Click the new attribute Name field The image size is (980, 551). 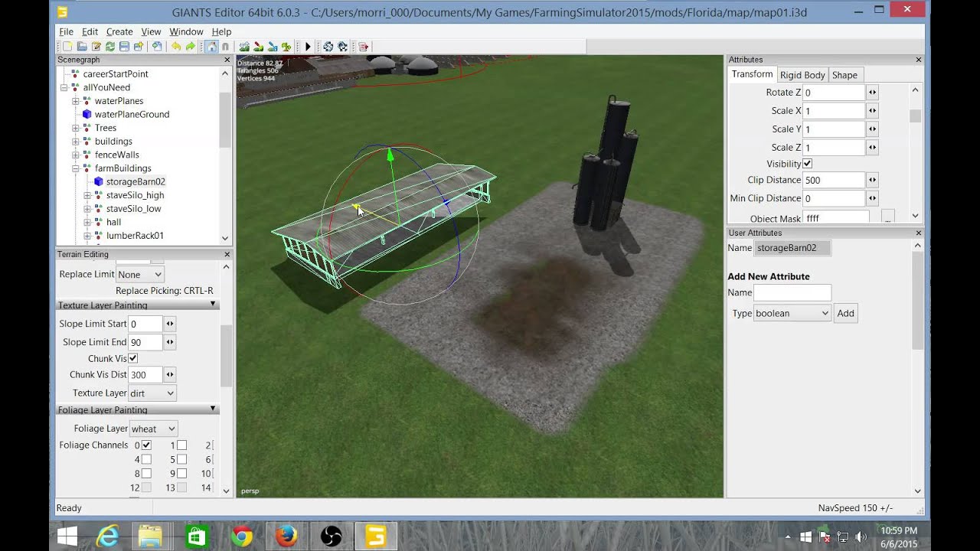pos(792,292)
